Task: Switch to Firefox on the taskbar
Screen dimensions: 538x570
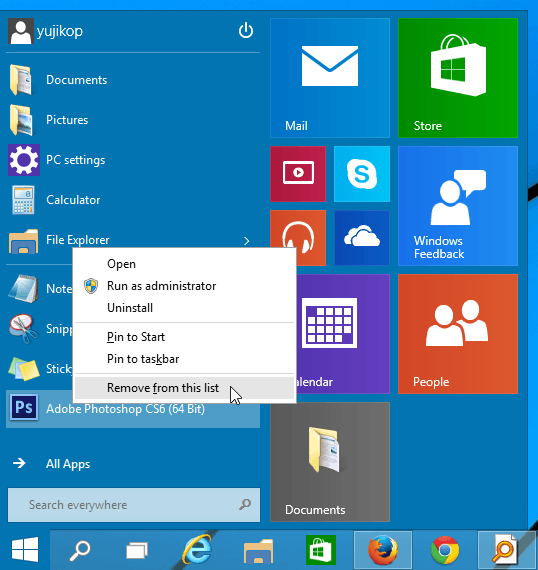Action: click(382, 550)
